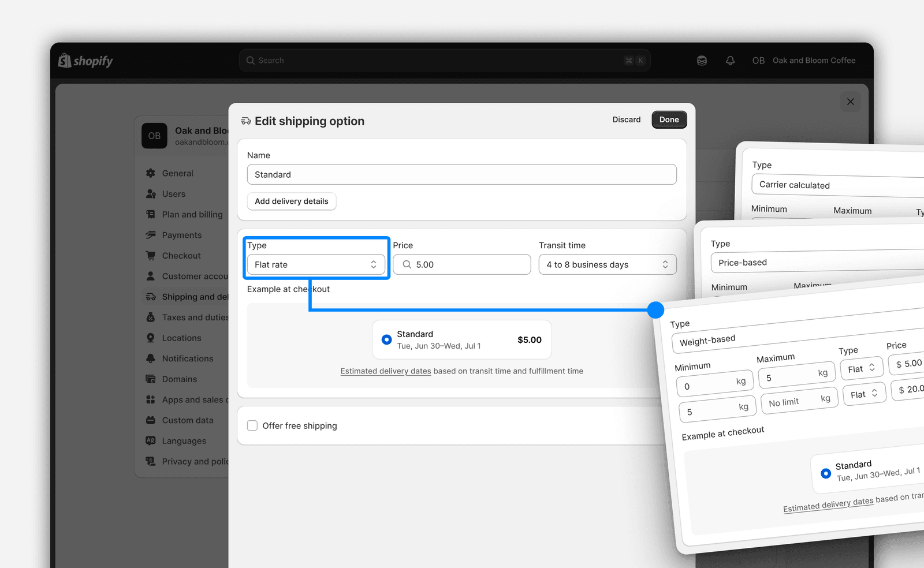This screenshot has width=924, height=568.
Task: Open Payments settings
Action: [182, 235]
